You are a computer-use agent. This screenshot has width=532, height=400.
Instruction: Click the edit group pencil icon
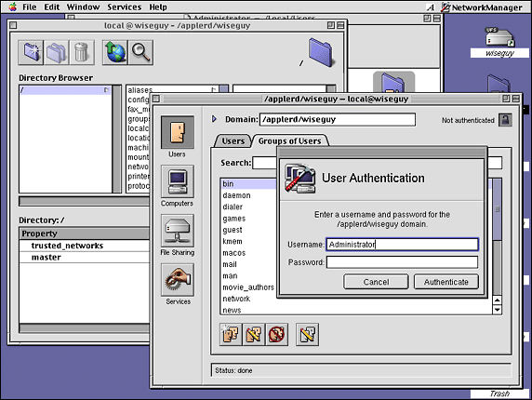(254, 334)
